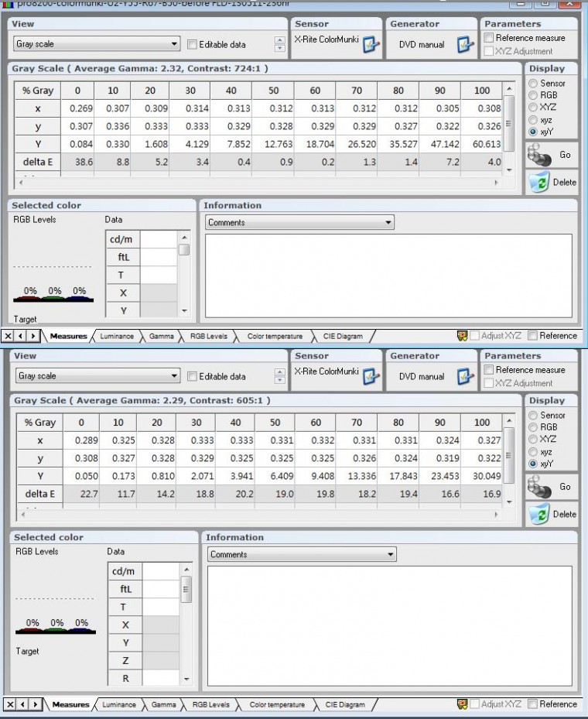Switch to Gamma tab in upper window
588x719 pixels.
(162, 336)
